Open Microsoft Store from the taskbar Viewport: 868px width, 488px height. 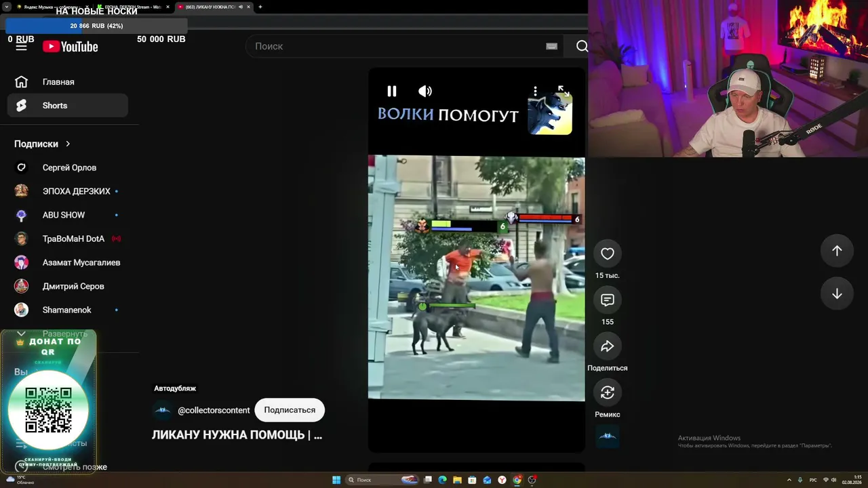point(472,480)
